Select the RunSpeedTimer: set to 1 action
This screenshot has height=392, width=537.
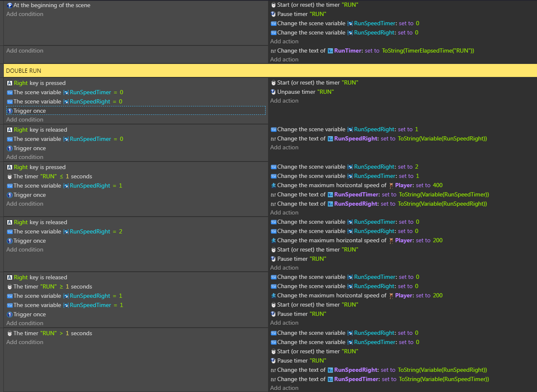click(x=348, y=176)
